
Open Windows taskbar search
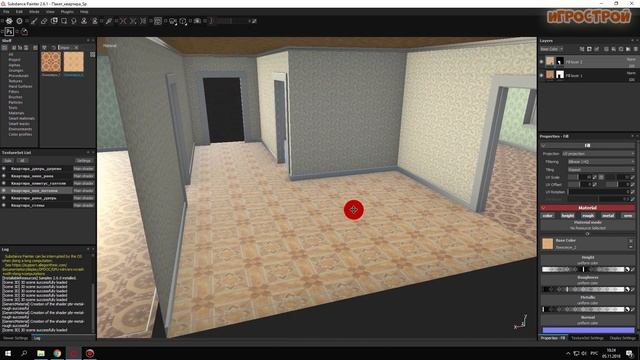click(24, 353)
